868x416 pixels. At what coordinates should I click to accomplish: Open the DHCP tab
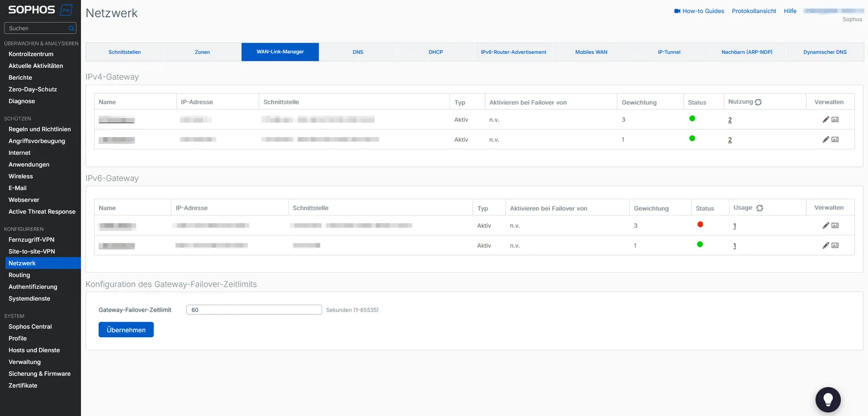coord(435,52)
